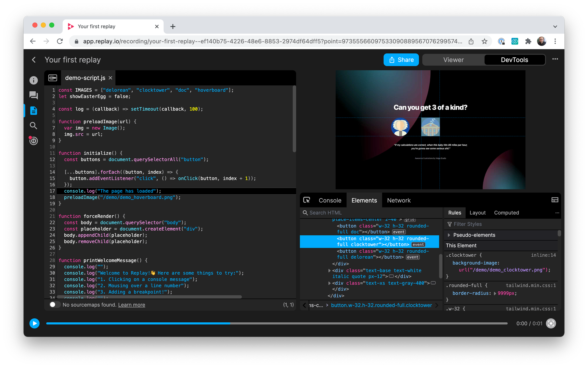Click the timeline progress bar
Viewport: 588px width, 368px height.
pos(277,324)
